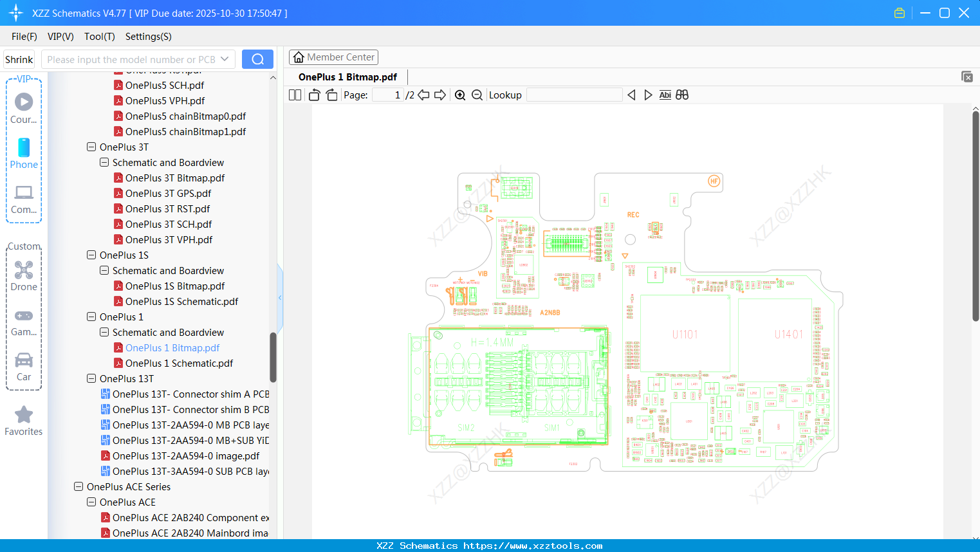Open the Settings(S) menu
The width and height of the screenshot is (980, 552).
[149, 37]
